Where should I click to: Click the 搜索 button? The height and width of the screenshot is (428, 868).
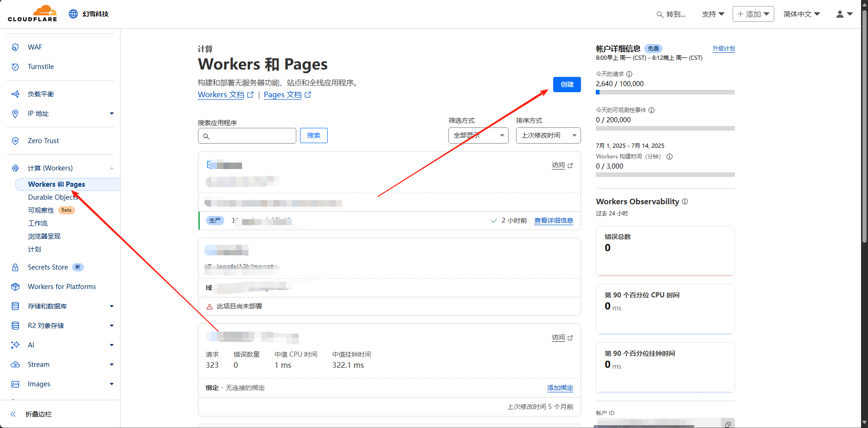coord(314,135)
